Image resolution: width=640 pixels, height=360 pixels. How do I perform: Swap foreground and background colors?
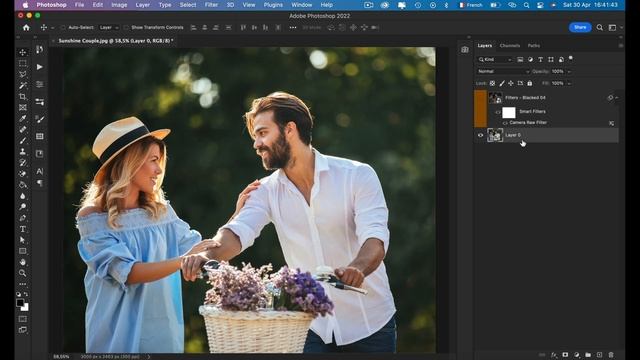26,294
